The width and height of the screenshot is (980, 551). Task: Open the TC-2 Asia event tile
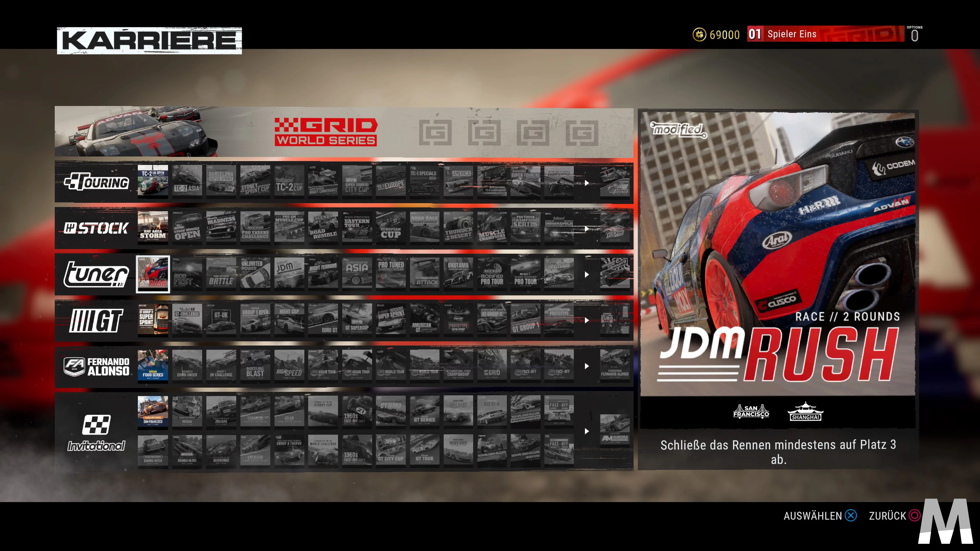[187, 182]
